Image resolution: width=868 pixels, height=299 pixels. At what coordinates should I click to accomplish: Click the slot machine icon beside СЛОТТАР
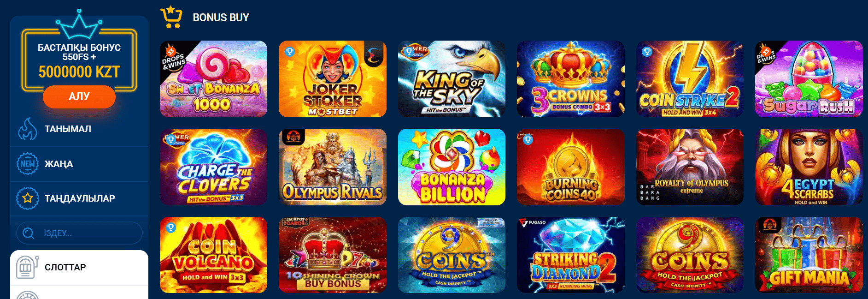(x=27, y=267)
